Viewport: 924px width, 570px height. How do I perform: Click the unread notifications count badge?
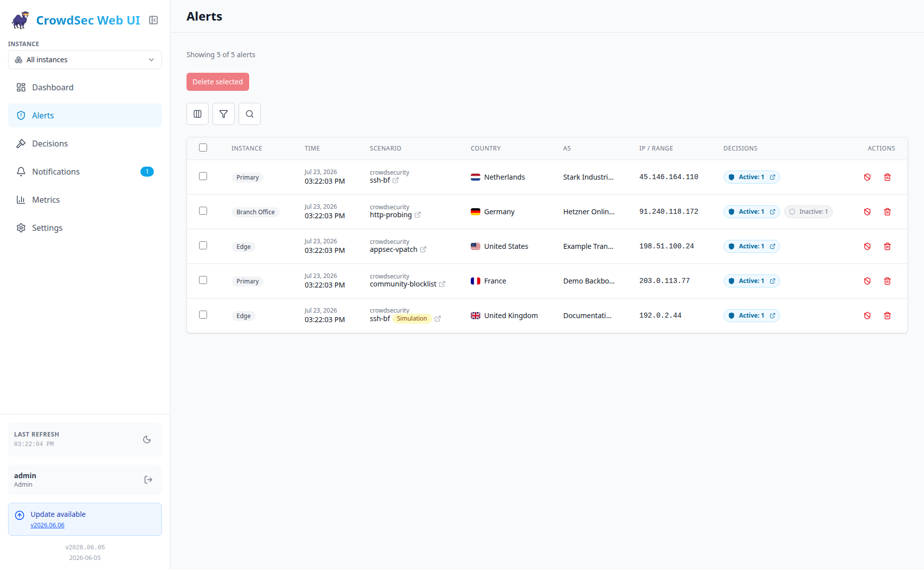(147, 172)
